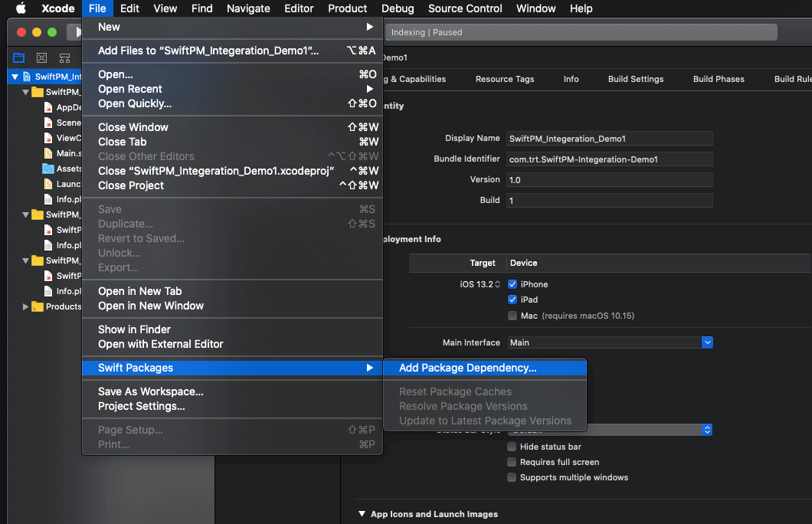Click the Swift file icon beside AppDe
812x524 pixels.
[48, 107]
